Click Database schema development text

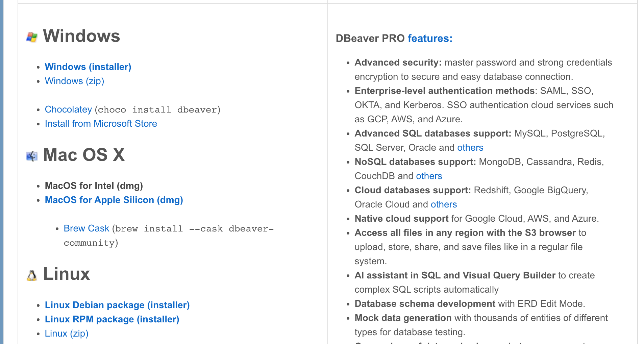click(x=425, y=304)
